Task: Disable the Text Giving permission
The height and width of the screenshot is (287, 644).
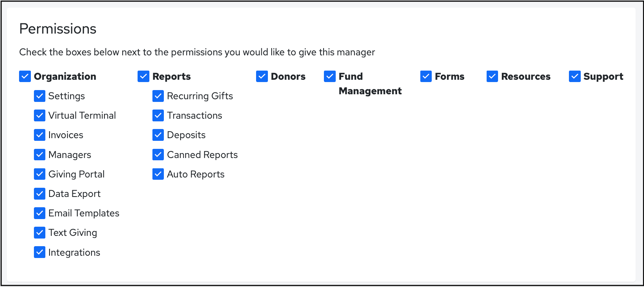Action: (40, 232)
